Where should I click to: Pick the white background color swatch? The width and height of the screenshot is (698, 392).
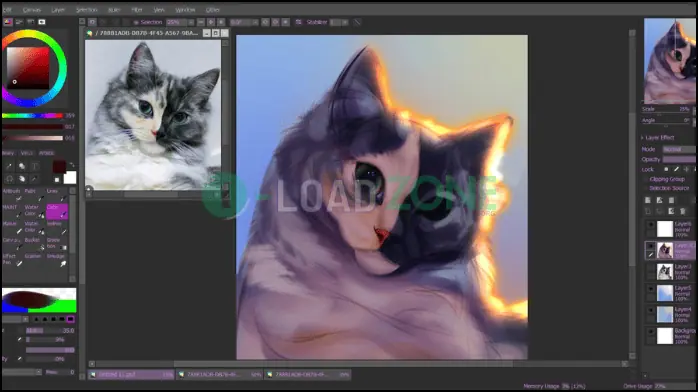coord(70,178)
